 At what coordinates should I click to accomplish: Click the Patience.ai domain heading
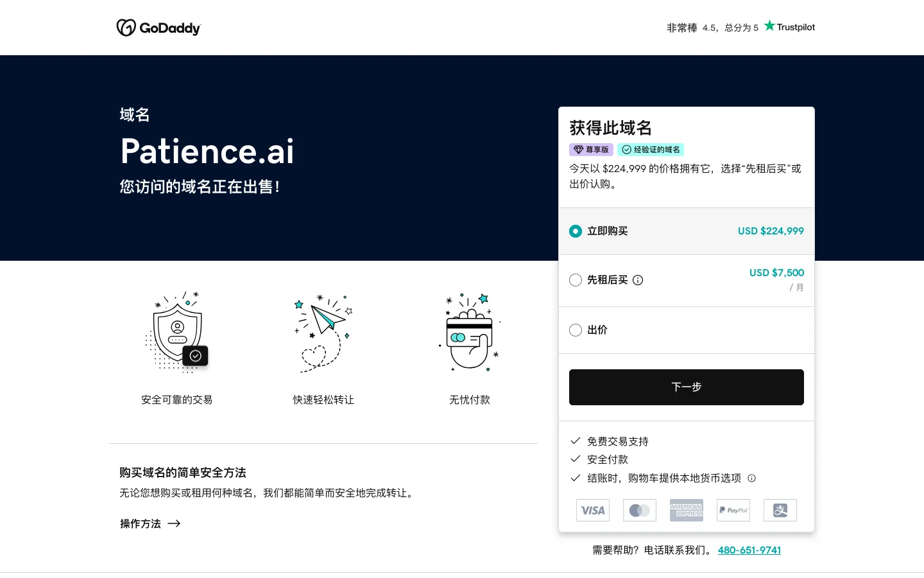(x=207, y=152)
